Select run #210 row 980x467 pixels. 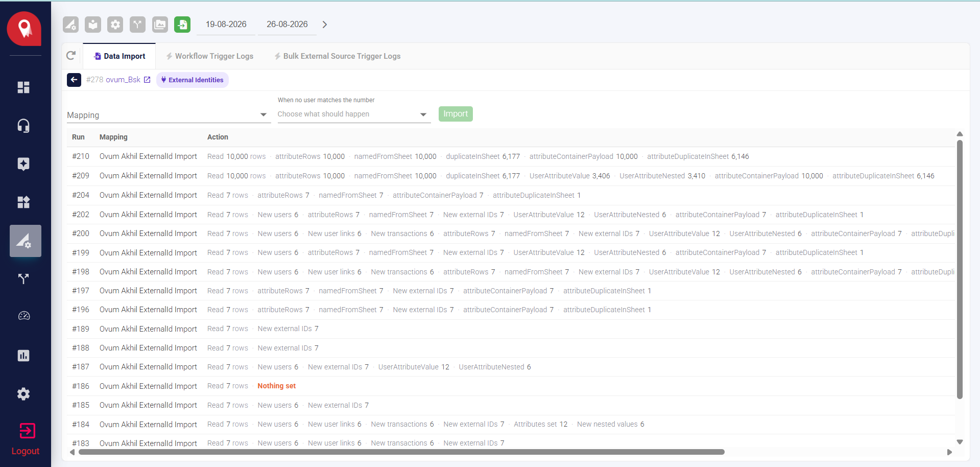(x=511, y=156)
